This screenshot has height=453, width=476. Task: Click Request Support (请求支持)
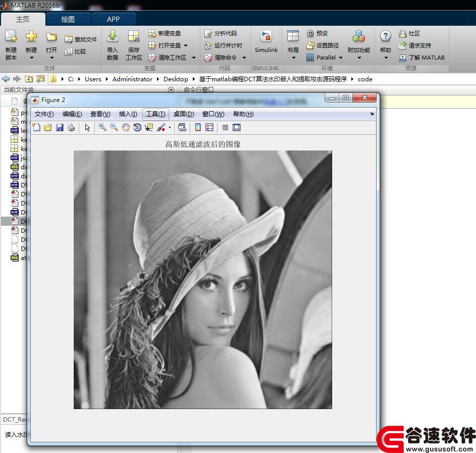tap(415, 45)
